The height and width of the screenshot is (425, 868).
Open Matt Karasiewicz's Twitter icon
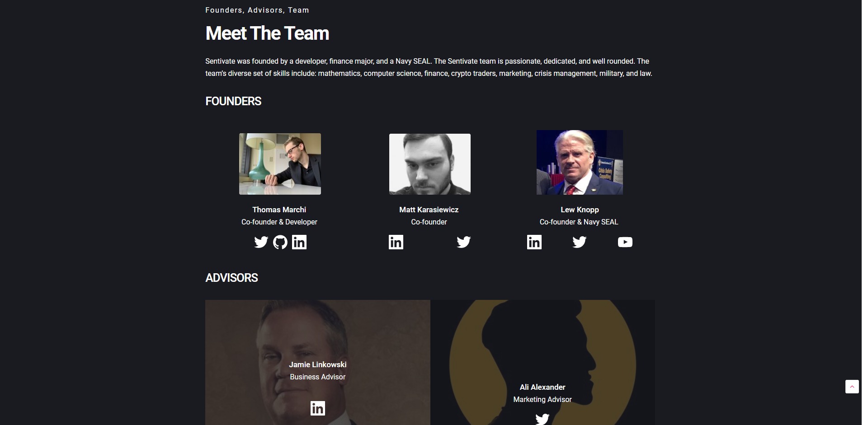point(463,242)
